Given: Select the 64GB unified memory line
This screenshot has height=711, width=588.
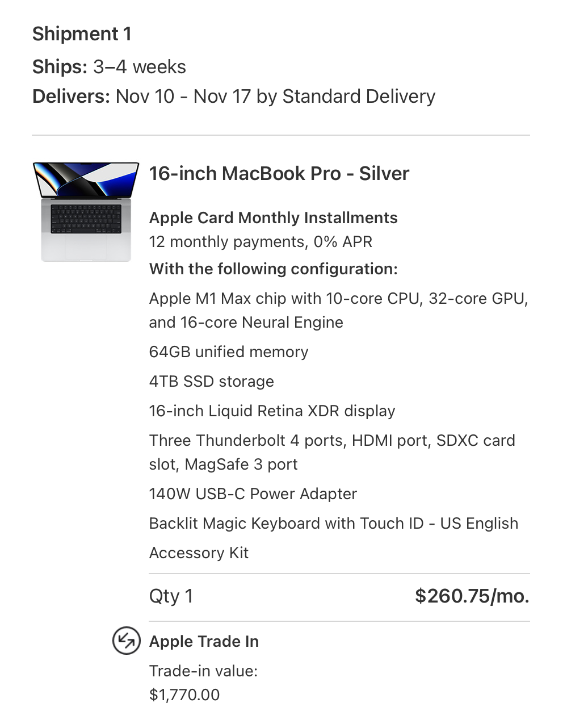Looking at the screenshot, I should click(x=228, y=352).
